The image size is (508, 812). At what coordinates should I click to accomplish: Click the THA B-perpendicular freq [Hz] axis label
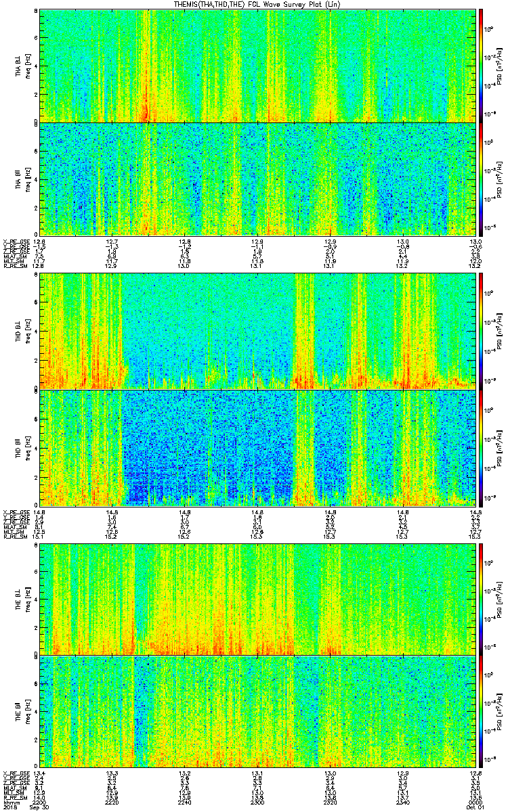tap(28, 66)
